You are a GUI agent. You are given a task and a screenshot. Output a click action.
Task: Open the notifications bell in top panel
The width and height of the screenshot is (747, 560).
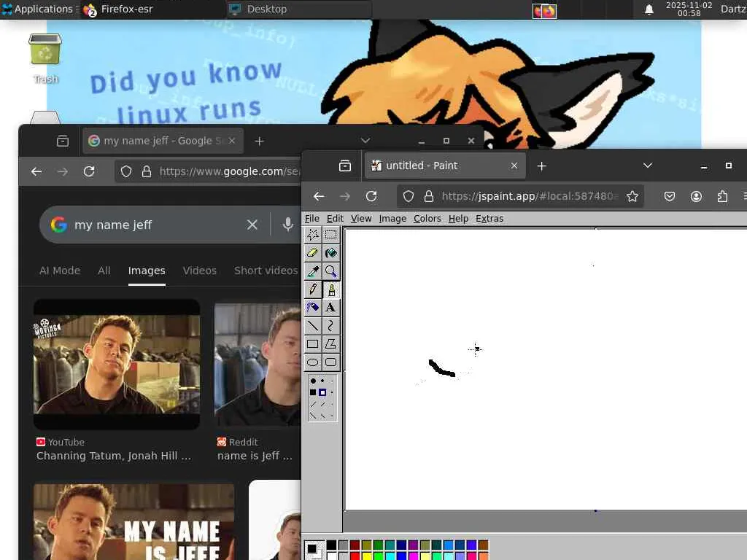[x=649, y=9]
